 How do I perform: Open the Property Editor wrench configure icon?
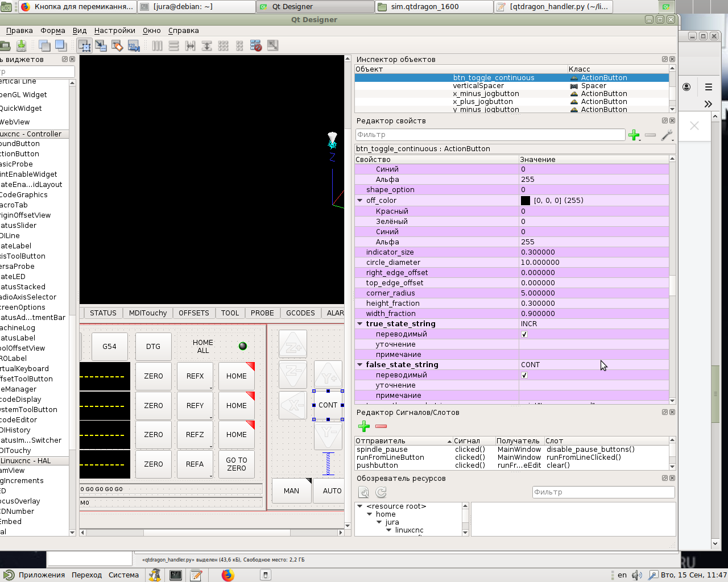pos(667,135)
